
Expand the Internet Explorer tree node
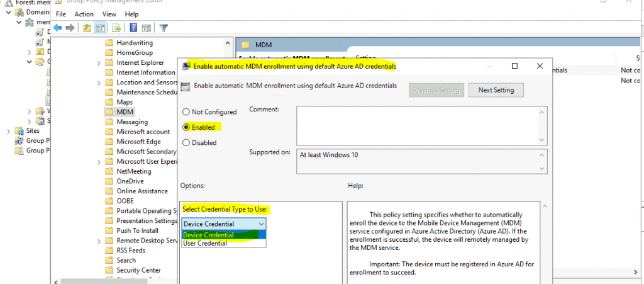99,63
